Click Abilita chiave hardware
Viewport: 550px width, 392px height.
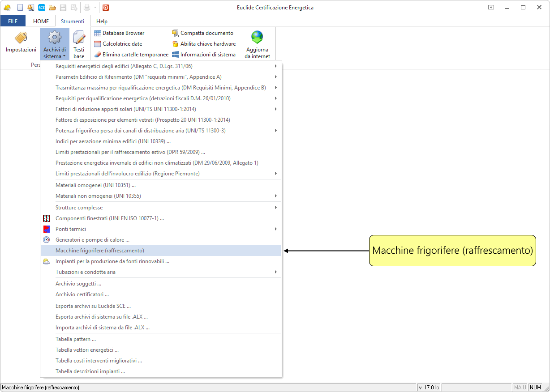coord(204,44)
